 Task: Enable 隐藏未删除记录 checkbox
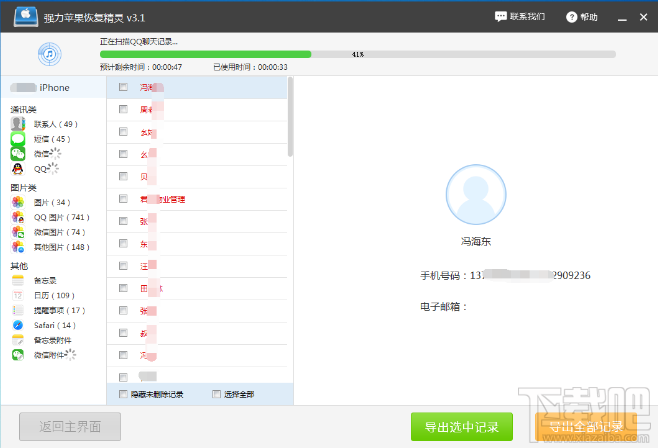click(x=123, y=394)
